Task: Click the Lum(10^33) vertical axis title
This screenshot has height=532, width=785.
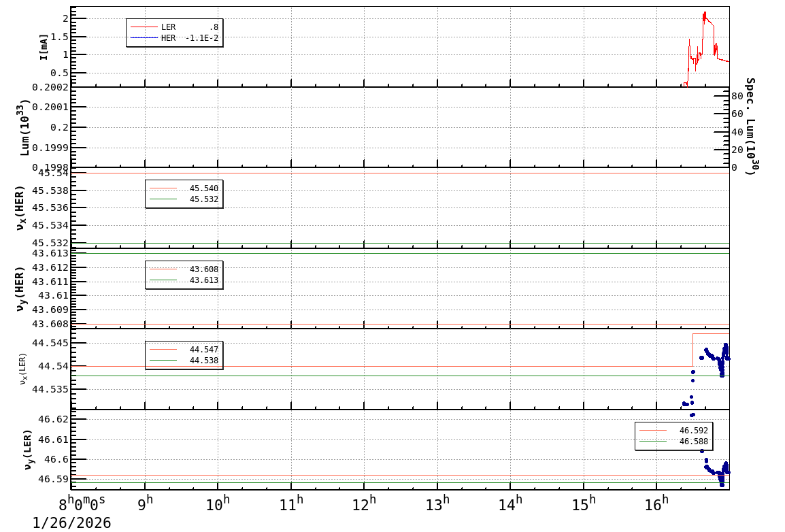Action: pyautogui.click(x=25, y=127)
